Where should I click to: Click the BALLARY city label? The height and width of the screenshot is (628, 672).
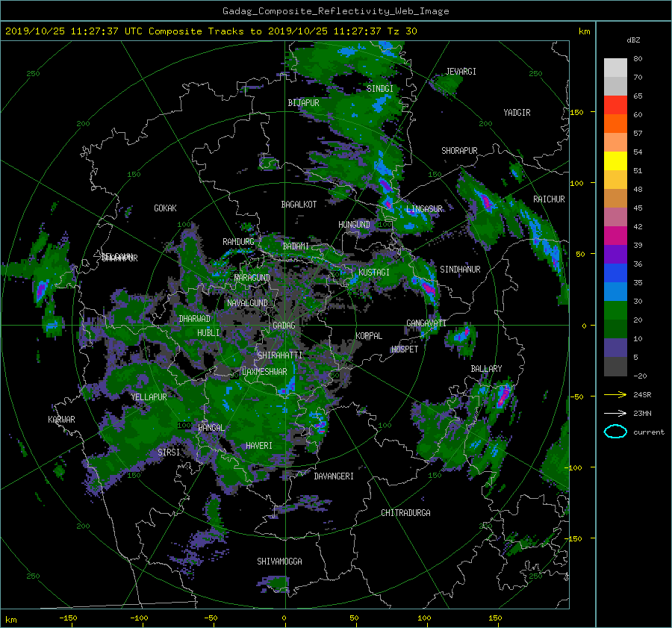click(x=486, y=369)
